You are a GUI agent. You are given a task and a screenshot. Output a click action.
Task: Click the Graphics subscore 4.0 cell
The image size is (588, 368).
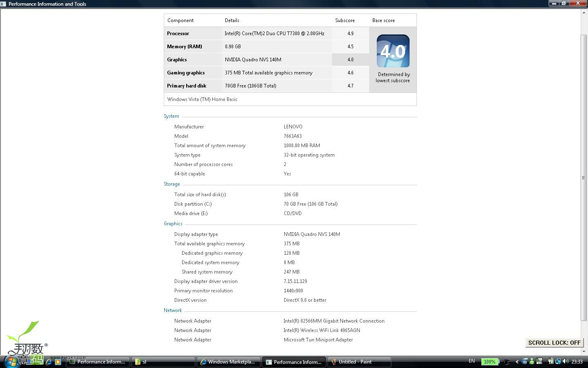[x=350, y=60]
